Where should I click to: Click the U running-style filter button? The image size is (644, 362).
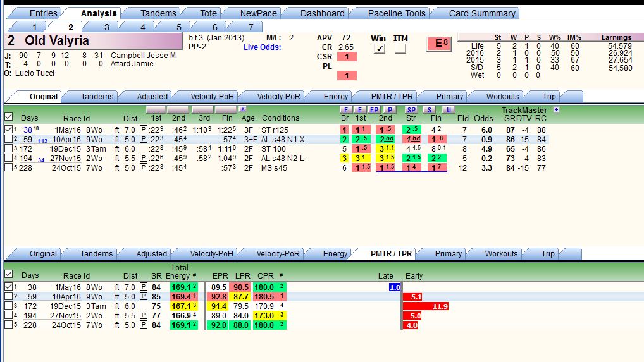tap(448, 109)
